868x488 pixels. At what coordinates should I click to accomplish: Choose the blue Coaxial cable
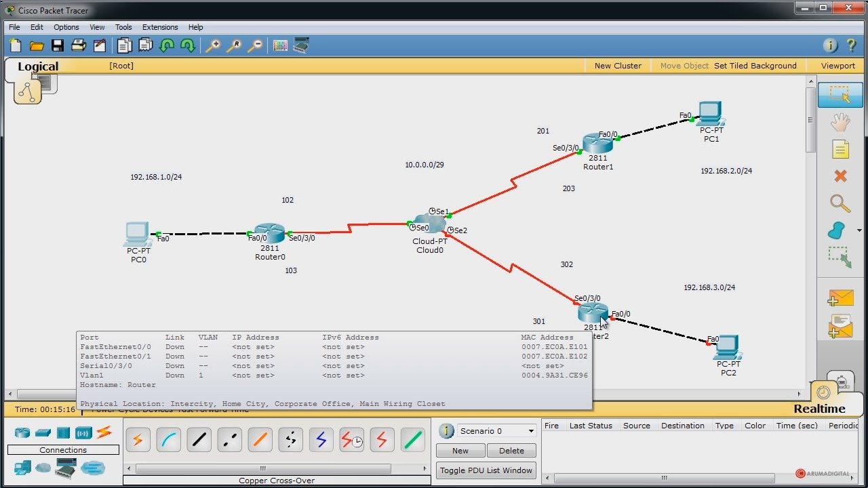coord(321,440)
